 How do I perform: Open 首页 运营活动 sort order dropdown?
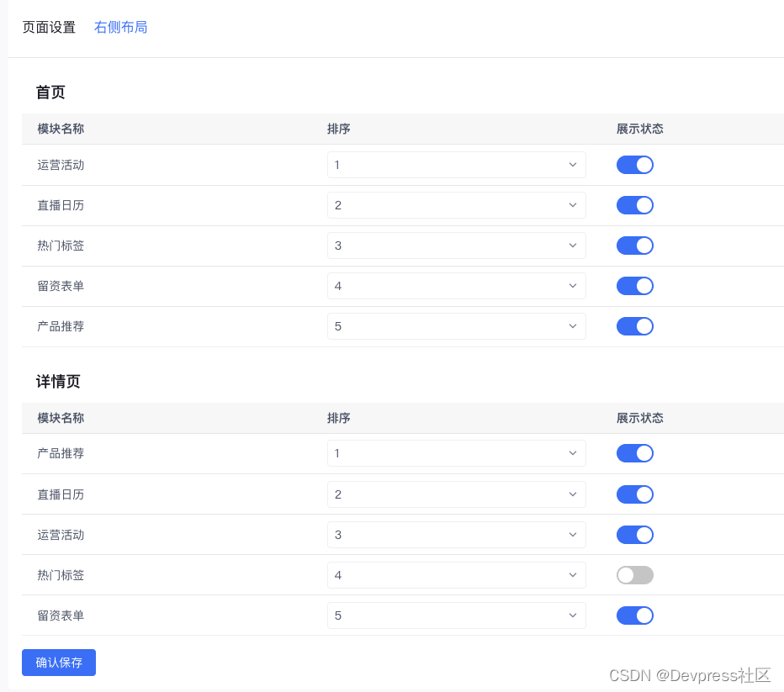457,165
